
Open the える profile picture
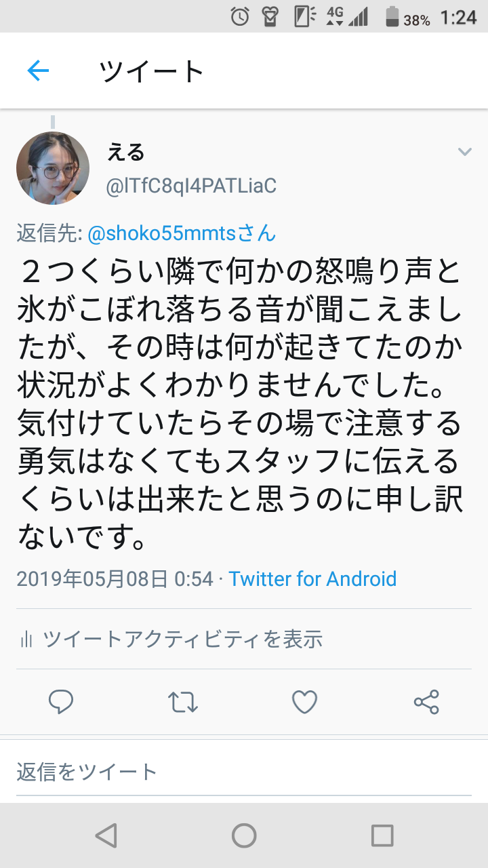point(53,168)
